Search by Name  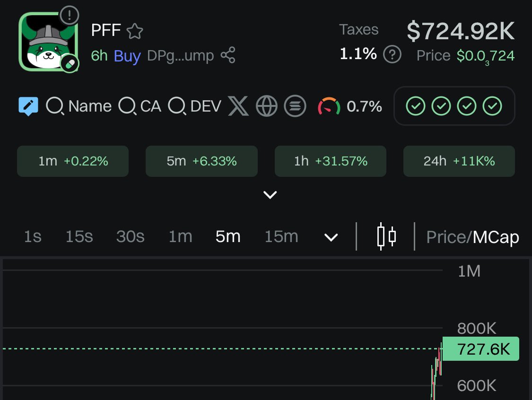[x=78, y=106]
